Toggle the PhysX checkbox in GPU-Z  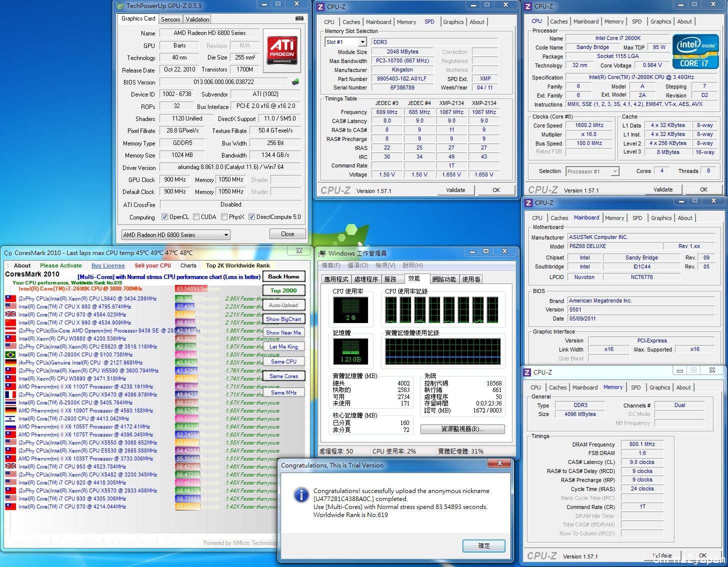pyautogui.click(x=223, y=217)
